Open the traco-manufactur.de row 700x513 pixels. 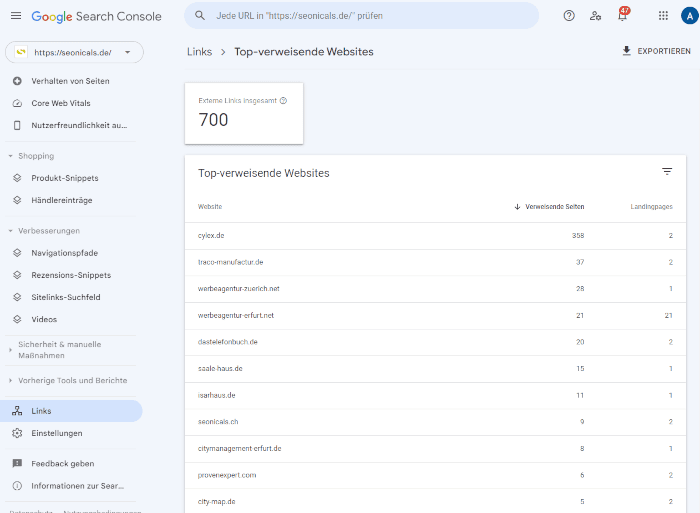coord(435,262)
